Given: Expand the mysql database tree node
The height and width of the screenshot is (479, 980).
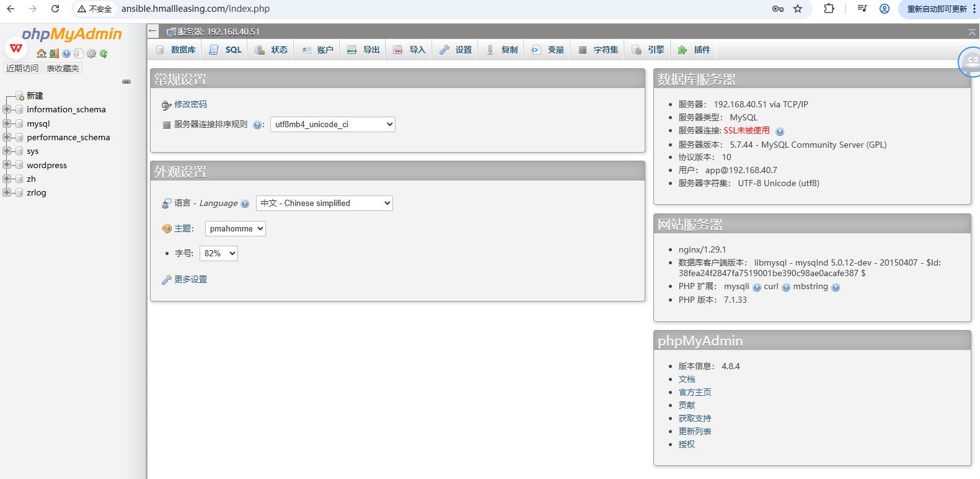Looking at the screenshot, I should pos(7,123).
